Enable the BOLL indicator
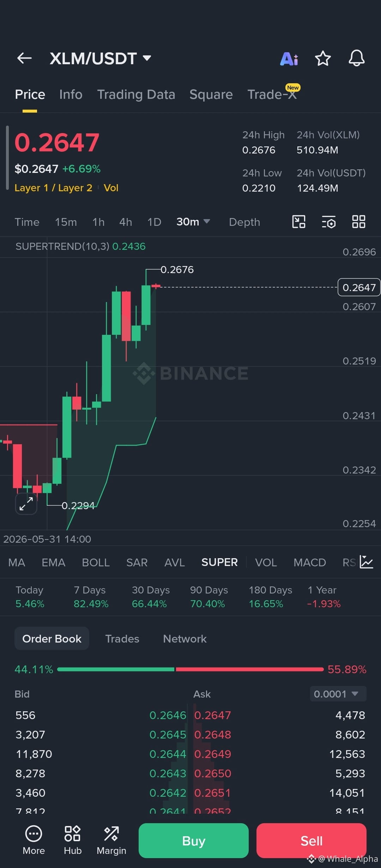The height and width of the screenshot is (868, 381). 96,562
